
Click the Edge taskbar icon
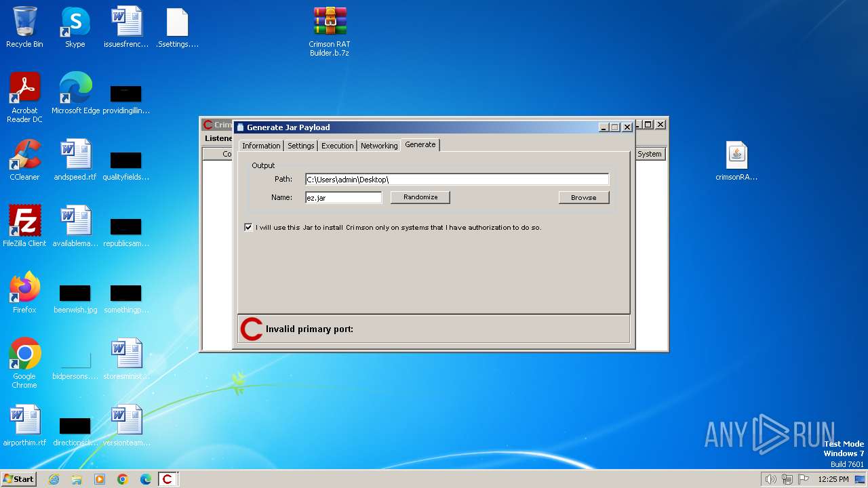point(146,479)
